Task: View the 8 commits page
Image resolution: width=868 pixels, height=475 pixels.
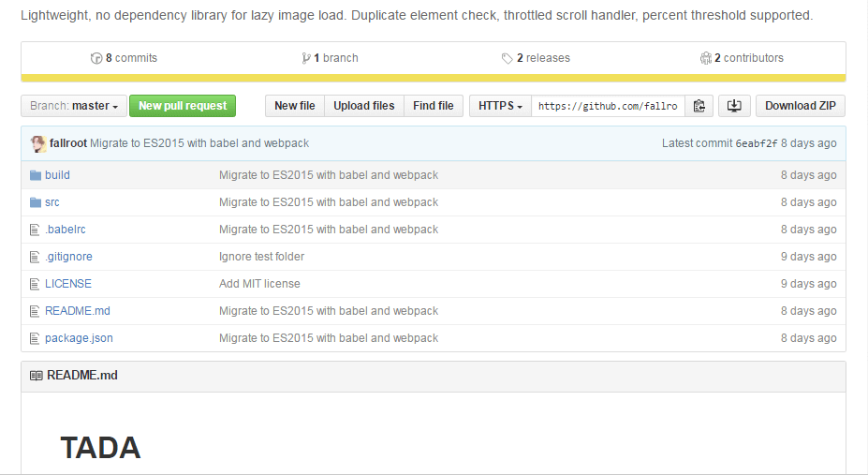Action: (124, 58)
